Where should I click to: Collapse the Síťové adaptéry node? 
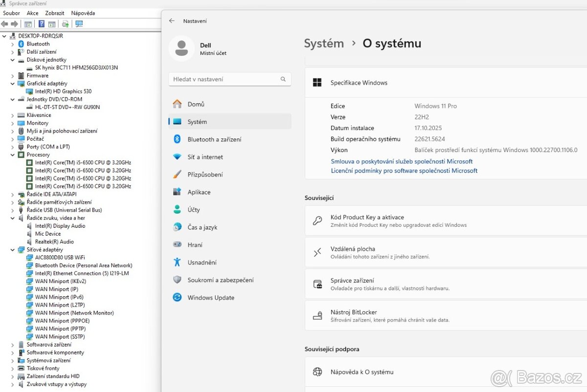(13, 250)
